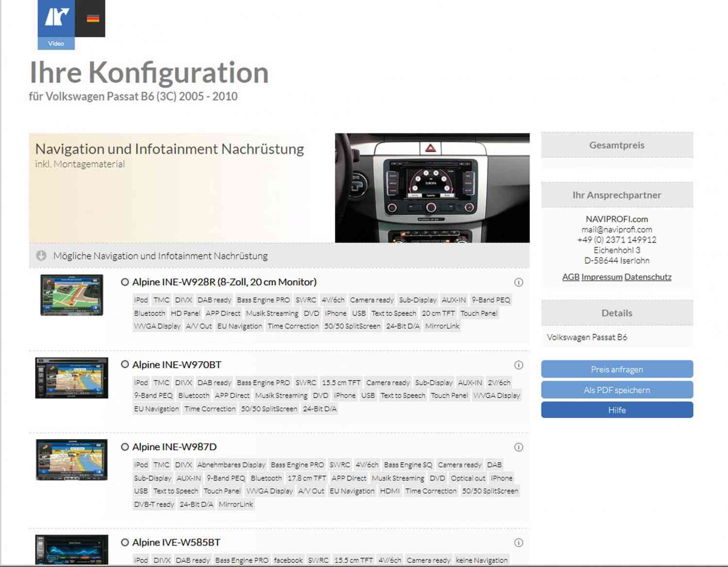Click Mögliche Navigation und Infotainment Nachrüstung bar
This screenshot has height=567, width=728.
point(279,255)
